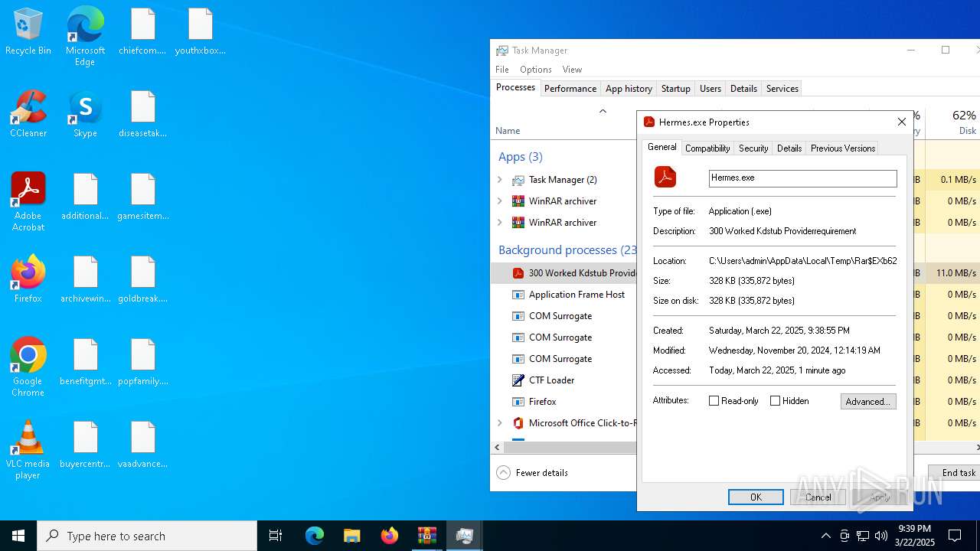Select the diseasetak file on the desktop
Screen dimensions: 980x551
(142, 115)
